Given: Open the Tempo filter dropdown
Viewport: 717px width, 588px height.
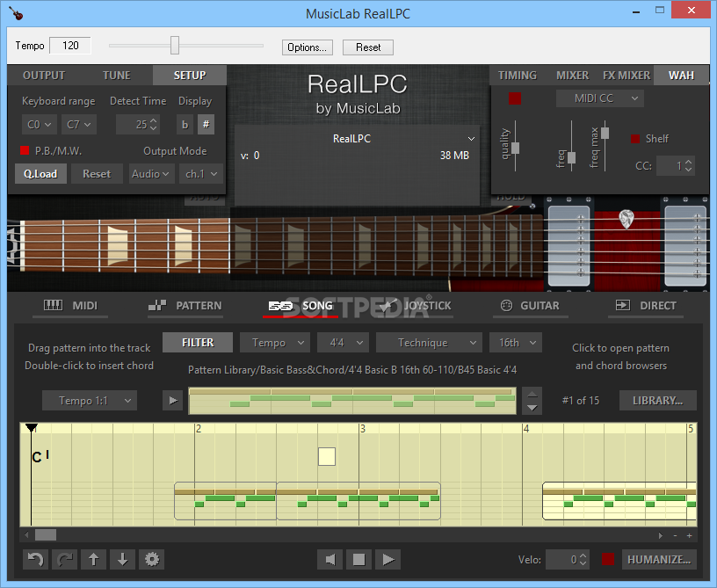Looking at the screenshot, I should [275, 343].
